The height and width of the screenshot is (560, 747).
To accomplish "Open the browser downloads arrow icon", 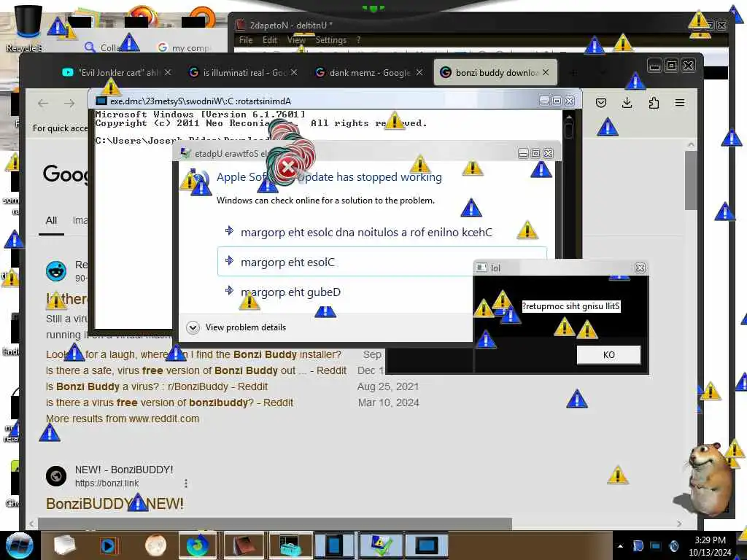I will (627, 103).
